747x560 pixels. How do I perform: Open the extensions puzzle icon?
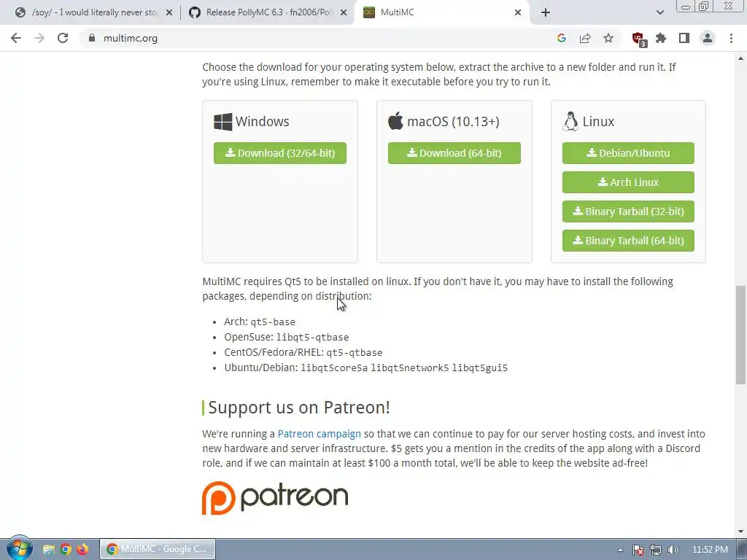click(x=661, y=38)
